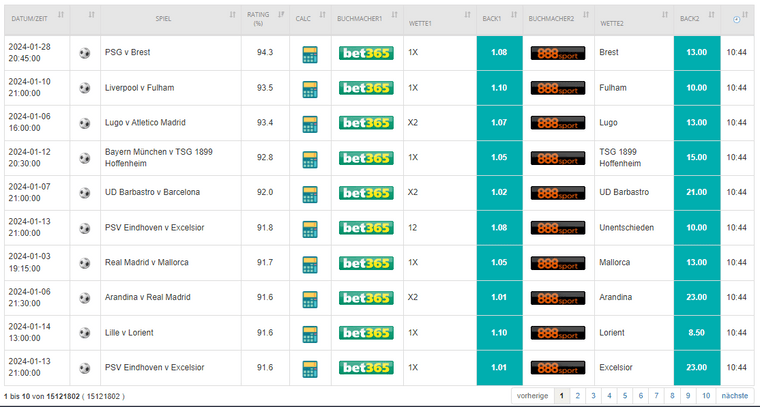Click soccer ball icon for Lille v Lorient
The width and height of the screenshot is (760, 407).
(x=85, y=333)
